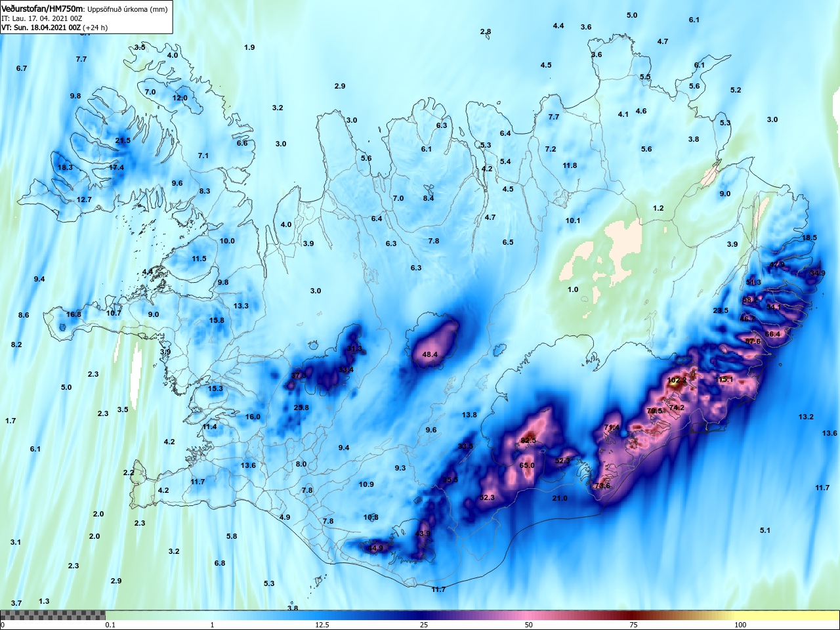Click the 'Uppsöfnuð úrkoma (mm)' label
The width and height of the screenshot is (840, 630).
click(127, 9)
